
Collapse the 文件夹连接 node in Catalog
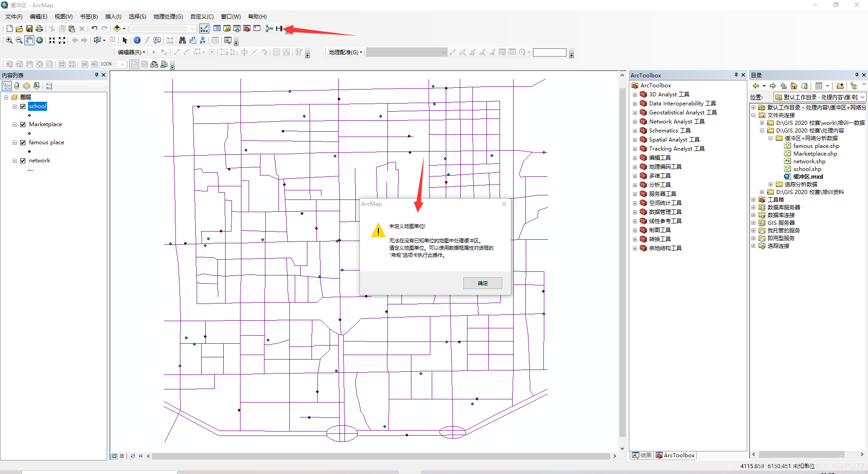(754, 115)
